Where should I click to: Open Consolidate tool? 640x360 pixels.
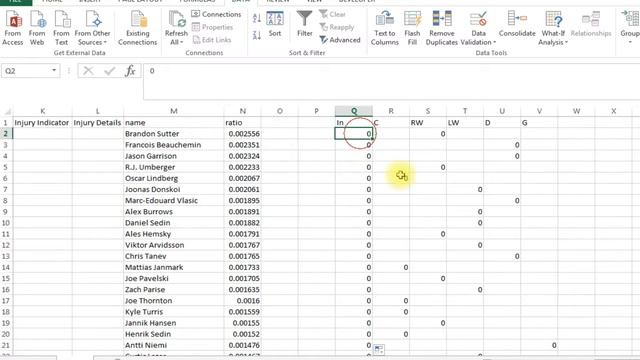click(517, 24)
